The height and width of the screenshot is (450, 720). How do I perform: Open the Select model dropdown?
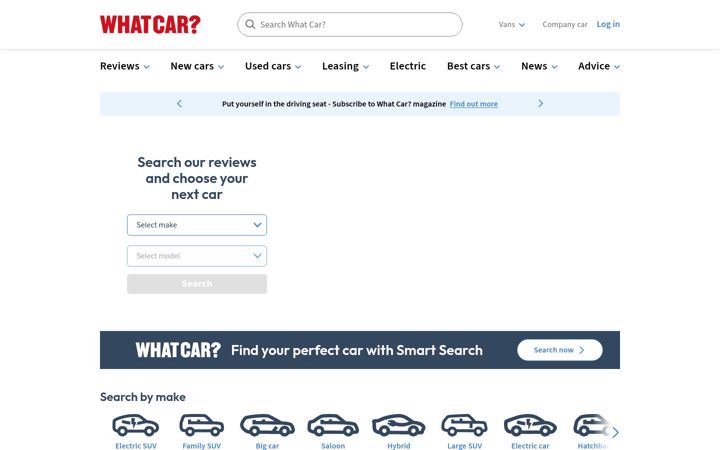tap(197, 256)
